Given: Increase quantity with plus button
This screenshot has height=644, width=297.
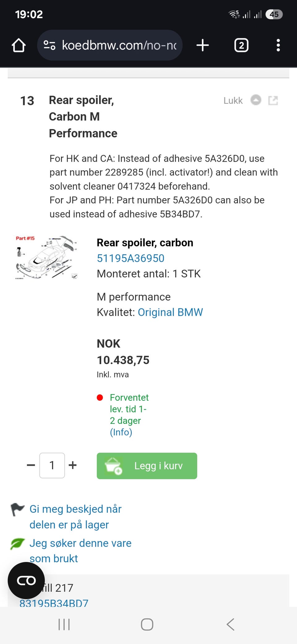Looking at the screenshot, I should [x=73, y=465].
